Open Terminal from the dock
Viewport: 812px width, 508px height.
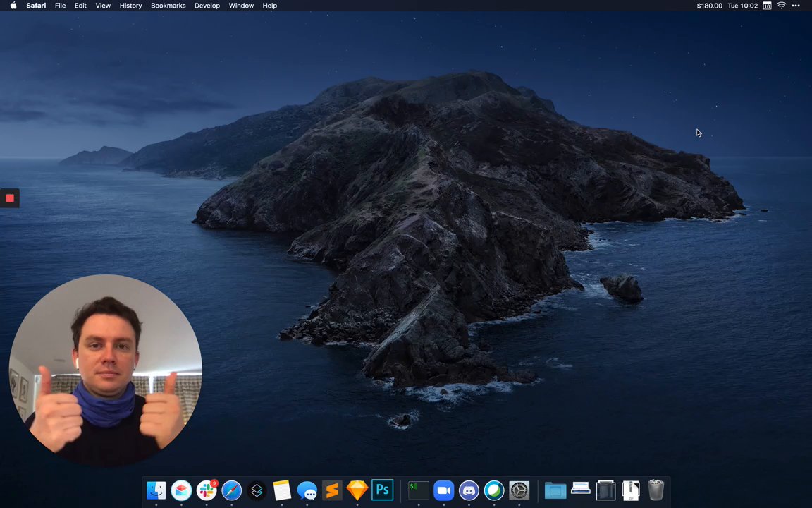418,490
